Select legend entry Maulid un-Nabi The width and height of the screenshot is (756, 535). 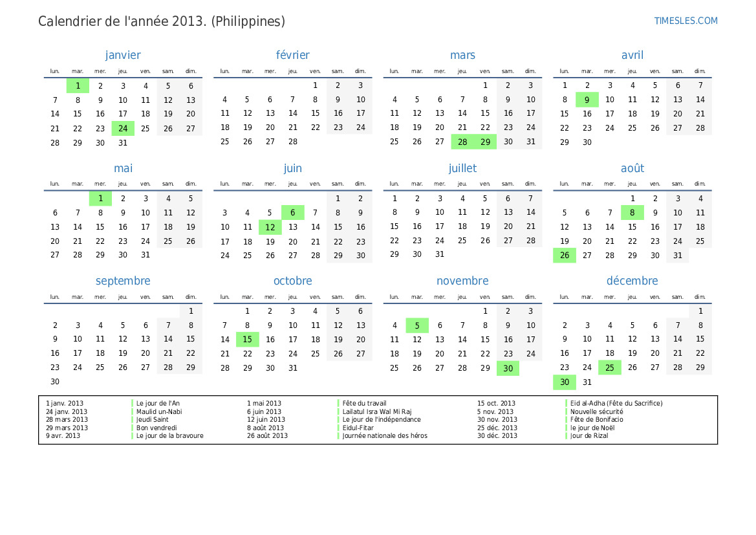158,411
